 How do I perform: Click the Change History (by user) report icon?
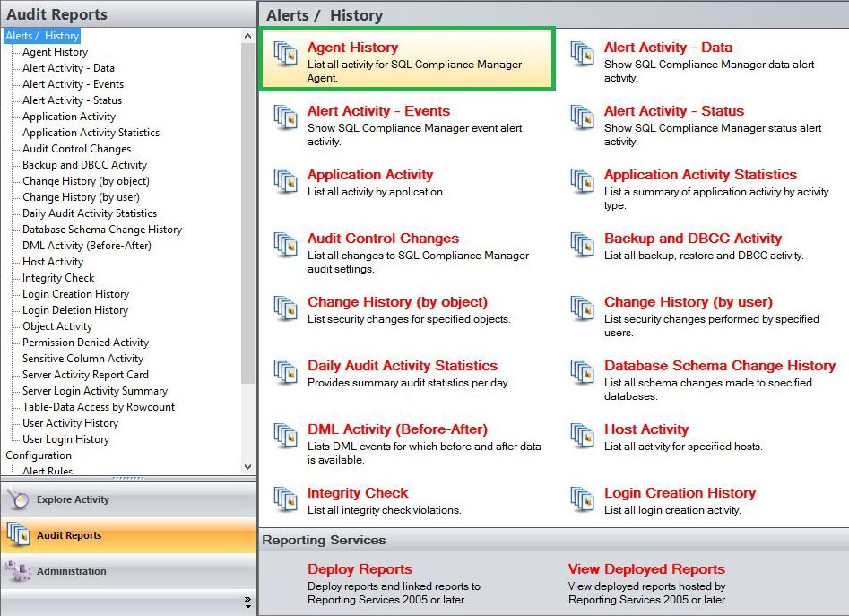pyautogui.click(x=582, y=308)
